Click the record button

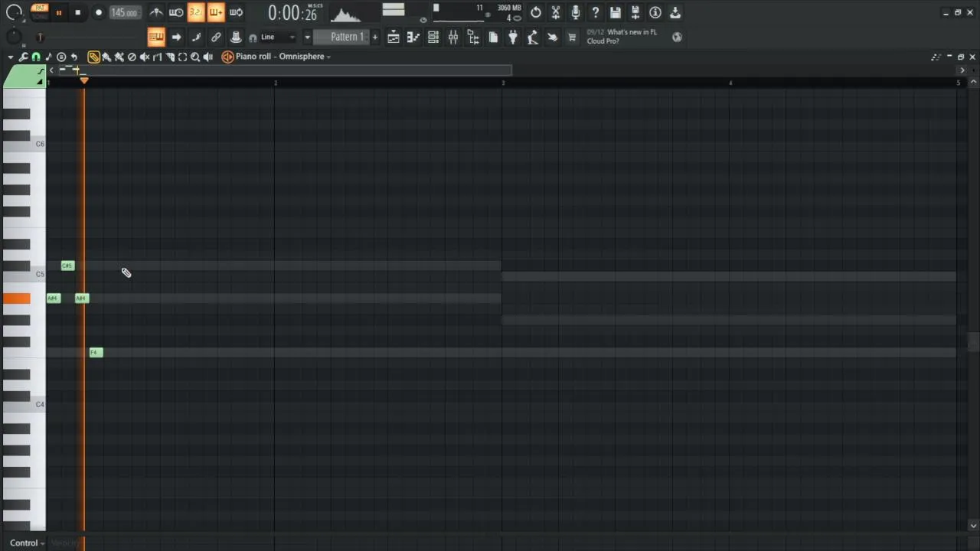click(x=98, y=12)
